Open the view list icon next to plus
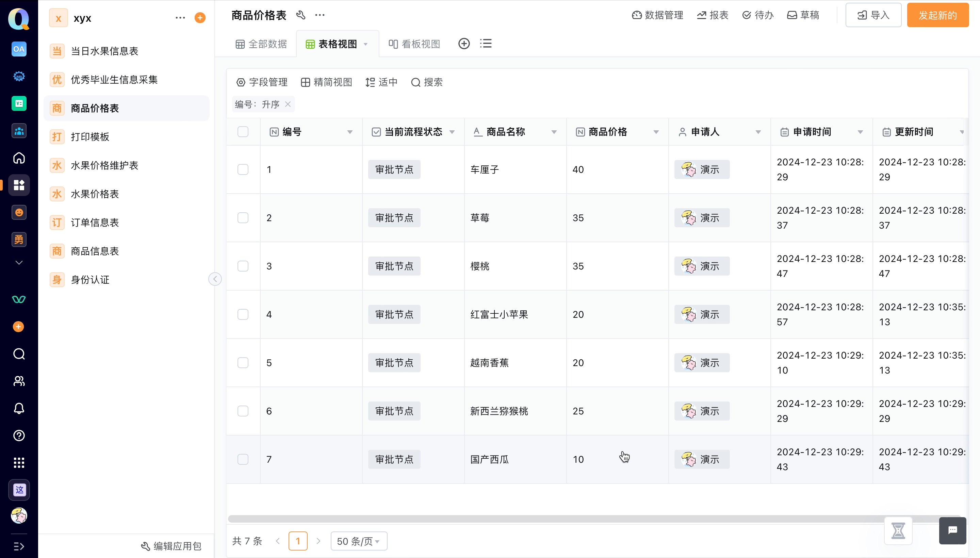 (486, 44)
